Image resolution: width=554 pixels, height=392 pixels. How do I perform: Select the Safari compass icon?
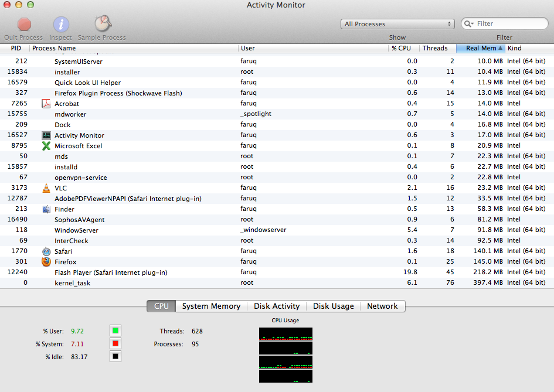pyautogui.click(x=46, y=251)
